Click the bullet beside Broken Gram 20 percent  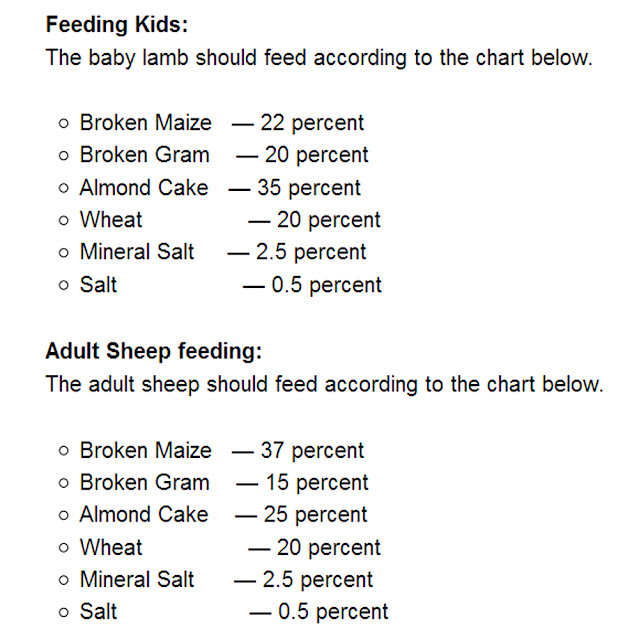click(64, 156)
